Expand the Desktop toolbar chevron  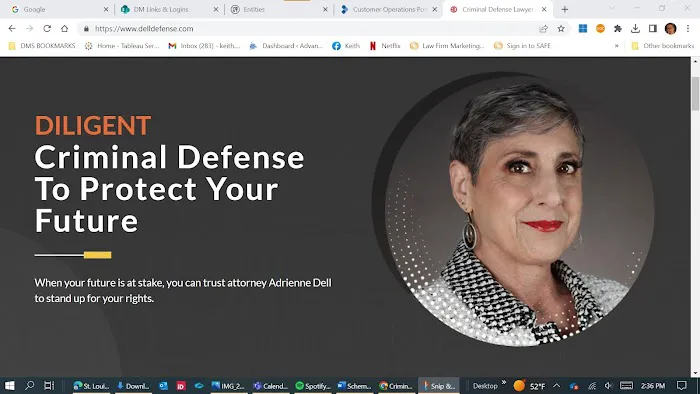[x=504, y=383]
